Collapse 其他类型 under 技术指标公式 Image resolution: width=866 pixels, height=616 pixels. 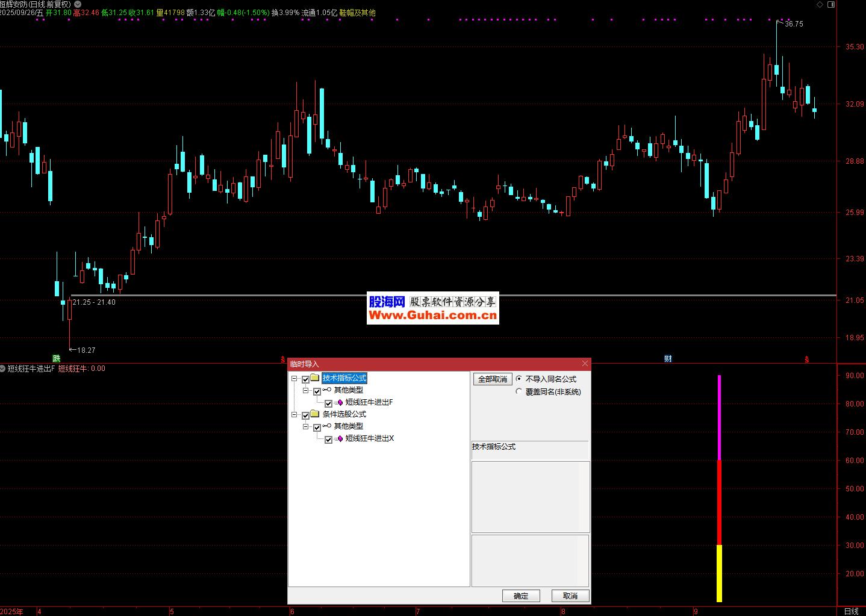pyautogui.click(x=305, y=391)
